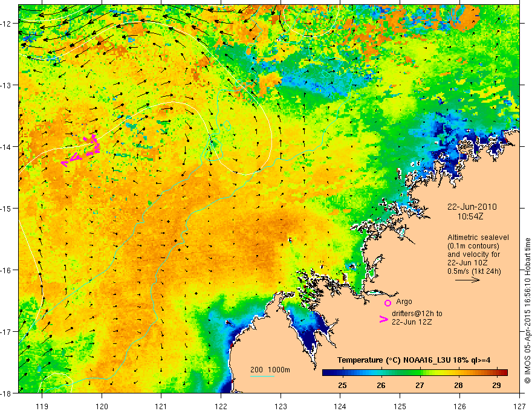Click latitude axis label -13
This screenshot has width=532, height=411.
click(x=7, y=85)
